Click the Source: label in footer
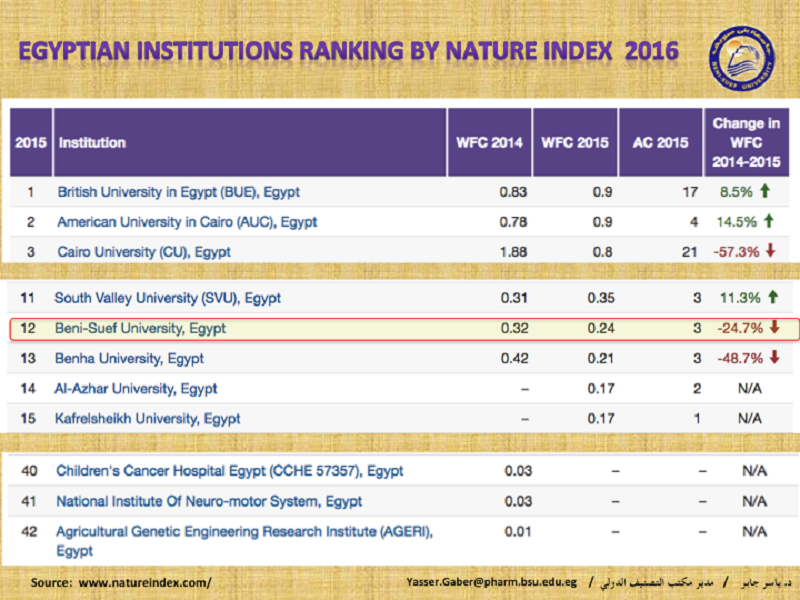Viewport: 800px width, 600px height. (x=52, y=583)
